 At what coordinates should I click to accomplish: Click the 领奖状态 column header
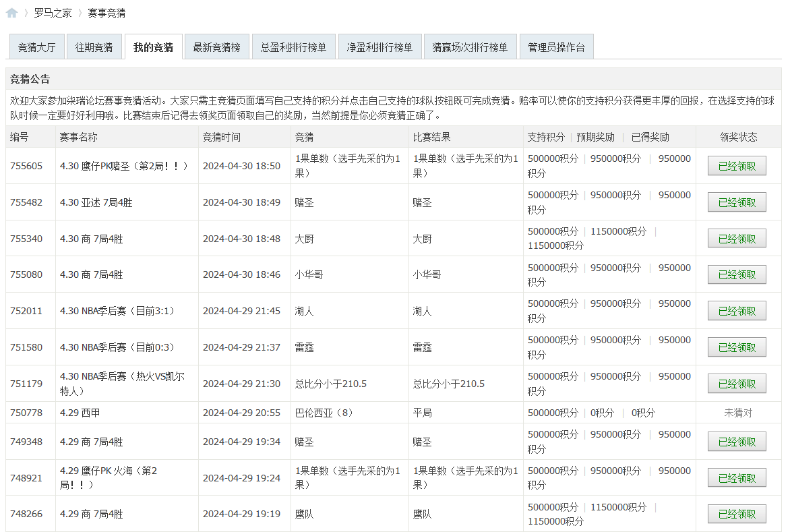(738, 137)
